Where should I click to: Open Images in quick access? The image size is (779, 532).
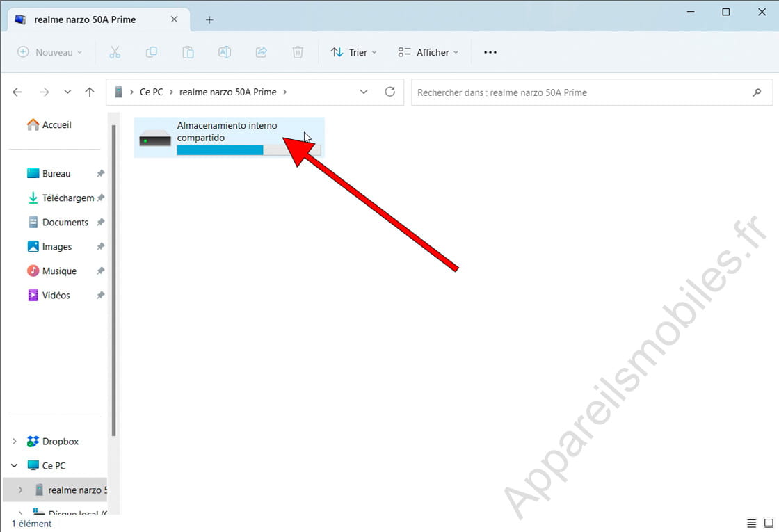[49, 246]
